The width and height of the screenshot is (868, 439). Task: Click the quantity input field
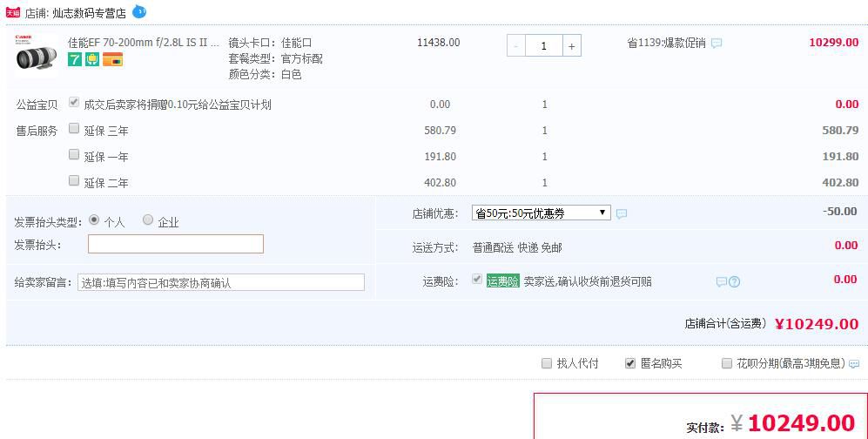pos(543,46)
